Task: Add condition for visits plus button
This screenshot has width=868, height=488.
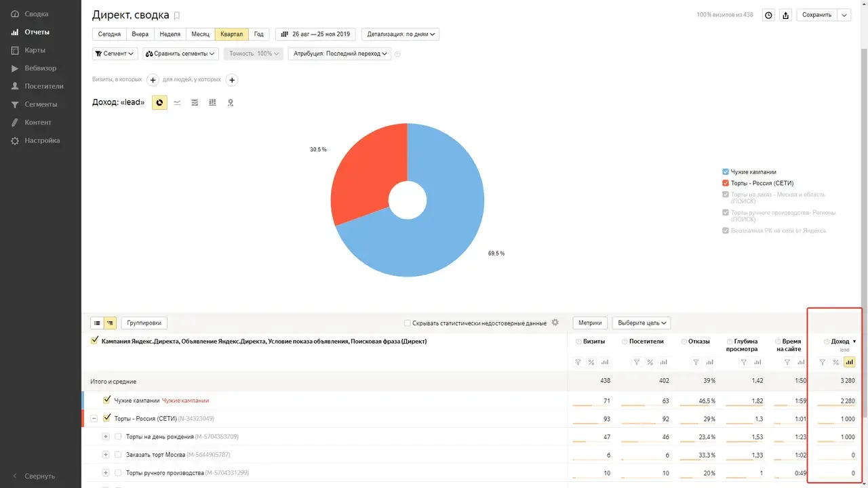Action: coord(153,80)
